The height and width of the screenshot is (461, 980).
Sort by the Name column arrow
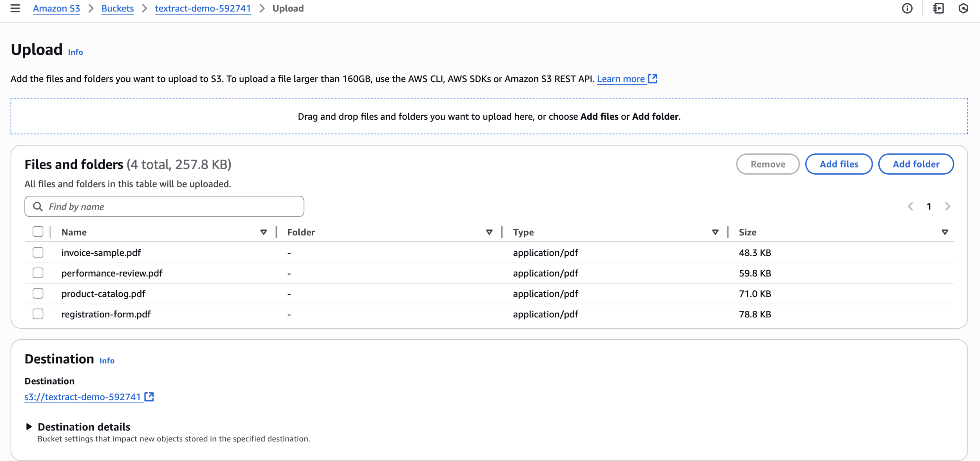coord(263,232)
